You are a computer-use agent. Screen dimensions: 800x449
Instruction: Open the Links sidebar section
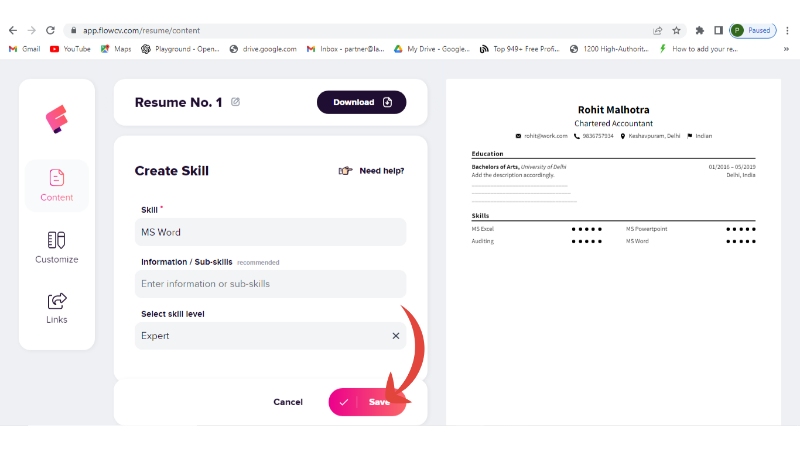coord(57,308)
